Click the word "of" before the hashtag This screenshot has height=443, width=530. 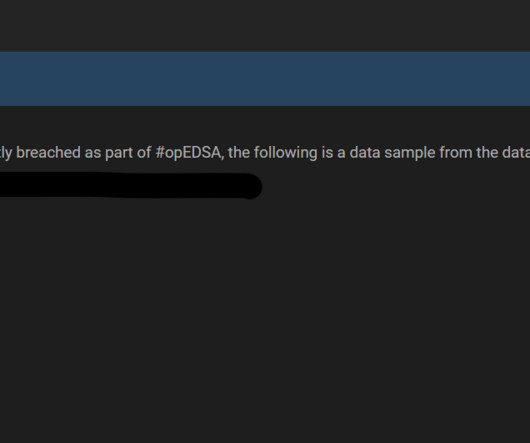point(144,152)
